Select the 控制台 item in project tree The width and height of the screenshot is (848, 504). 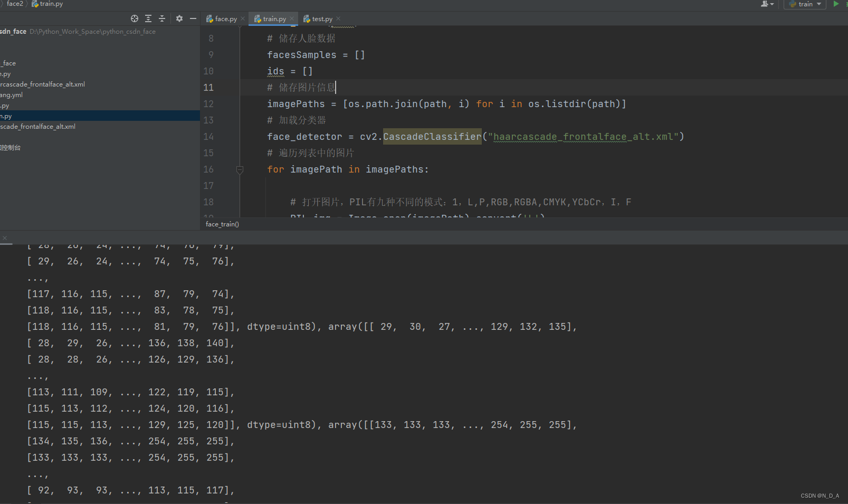[11, 148]
